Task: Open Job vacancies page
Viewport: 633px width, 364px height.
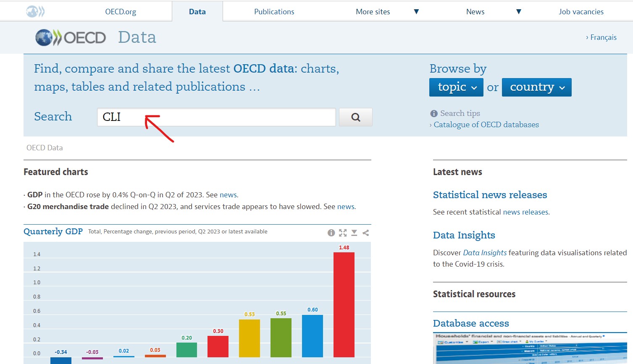Action: tap(581, 12)
